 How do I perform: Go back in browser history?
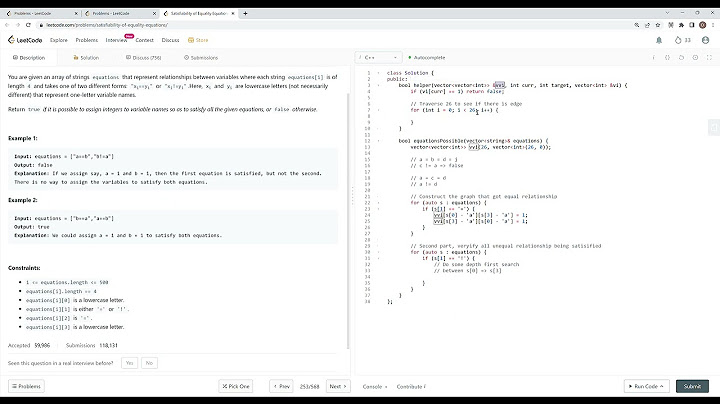point(7,25)
